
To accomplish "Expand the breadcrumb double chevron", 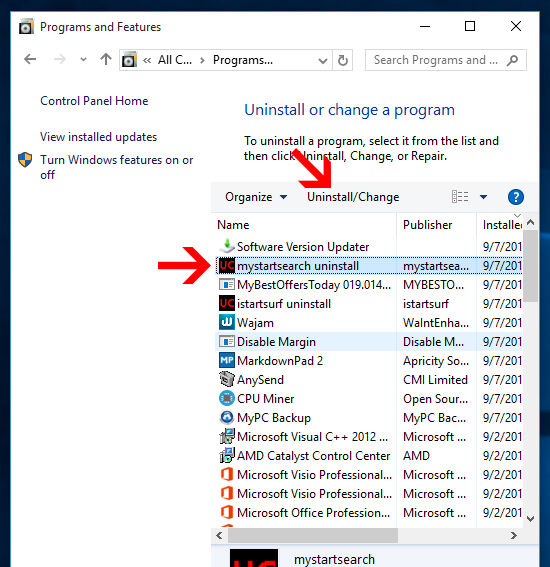I will click(146, 60).
